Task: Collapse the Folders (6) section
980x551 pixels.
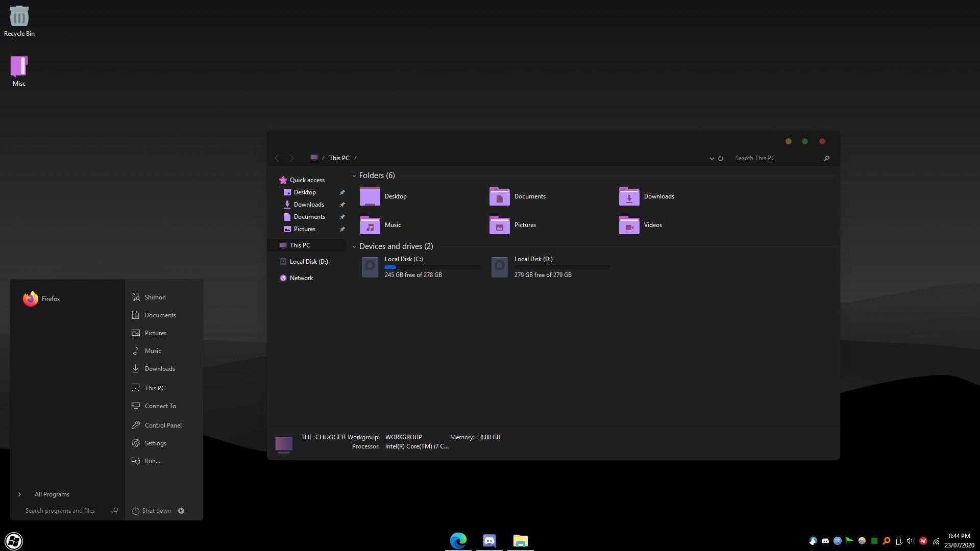Action: click(354, 176)
